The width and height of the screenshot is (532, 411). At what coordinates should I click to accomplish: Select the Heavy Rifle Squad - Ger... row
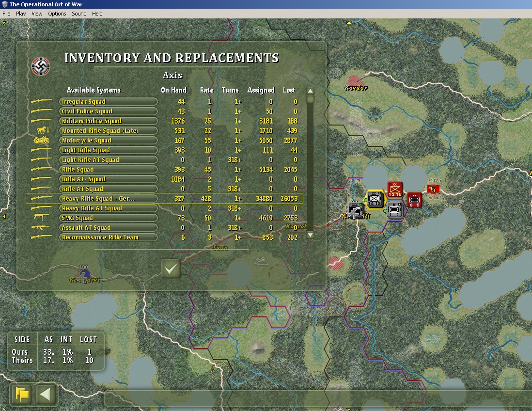pos(164,199)
